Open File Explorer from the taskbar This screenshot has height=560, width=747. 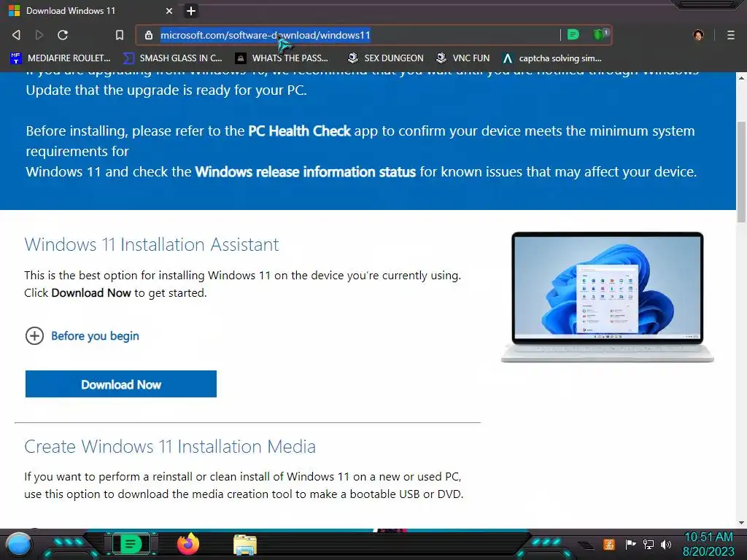(x=245, y=545)
